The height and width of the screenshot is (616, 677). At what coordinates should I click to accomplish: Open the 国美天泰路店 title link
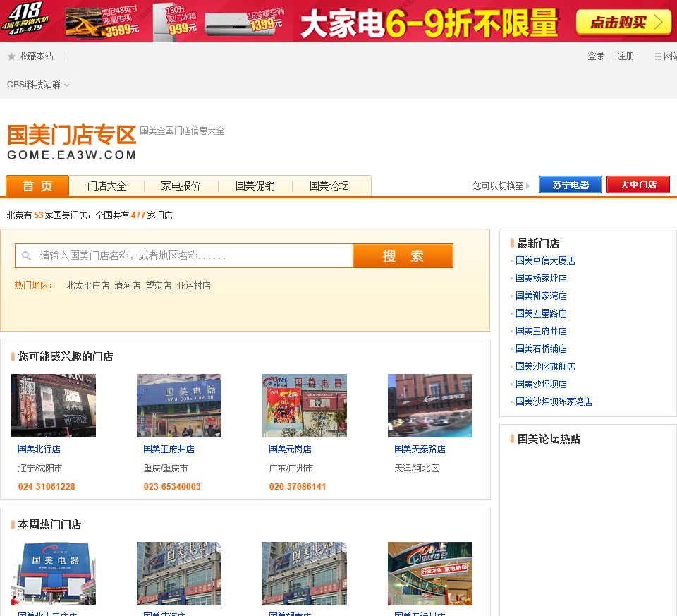tap(420, 449)
